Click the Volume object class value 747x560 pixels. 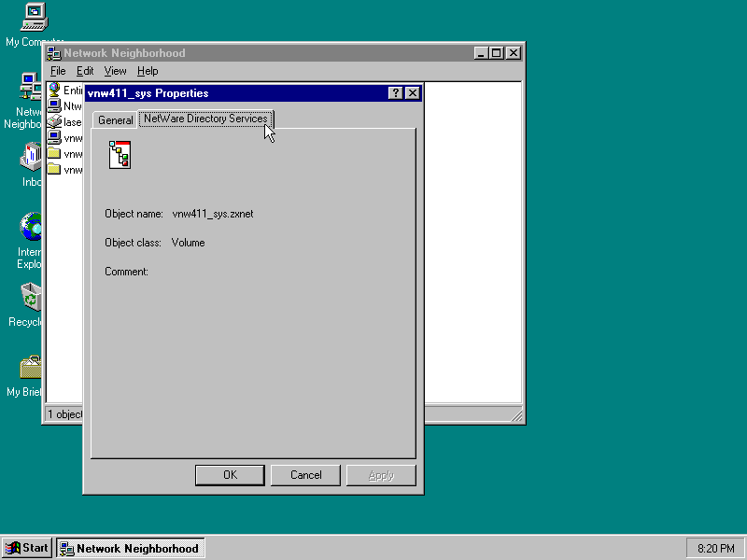tap(189, 243)
